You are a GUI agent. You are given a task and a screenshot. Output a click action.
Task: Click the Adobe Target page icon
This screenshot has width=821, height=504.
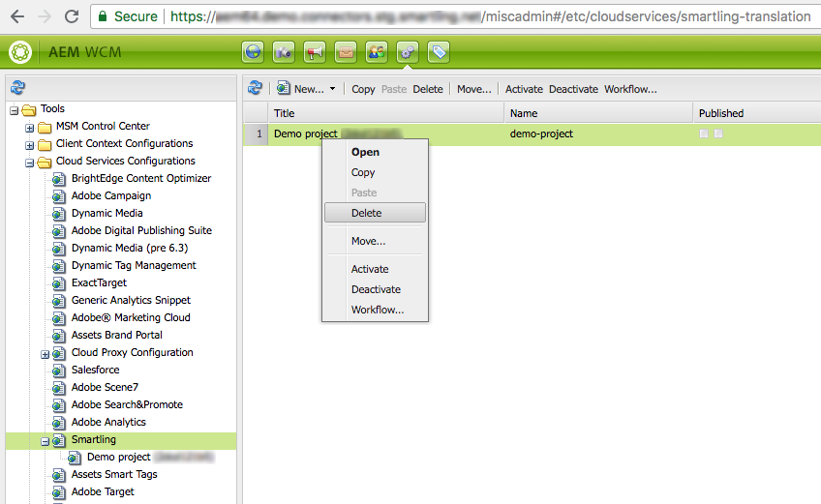(59, 493)
